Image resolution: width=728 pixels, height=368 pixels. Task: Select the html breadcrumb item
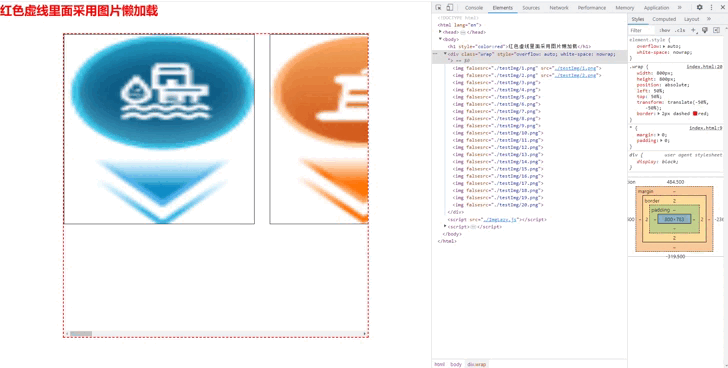click(x=439, y=364)
